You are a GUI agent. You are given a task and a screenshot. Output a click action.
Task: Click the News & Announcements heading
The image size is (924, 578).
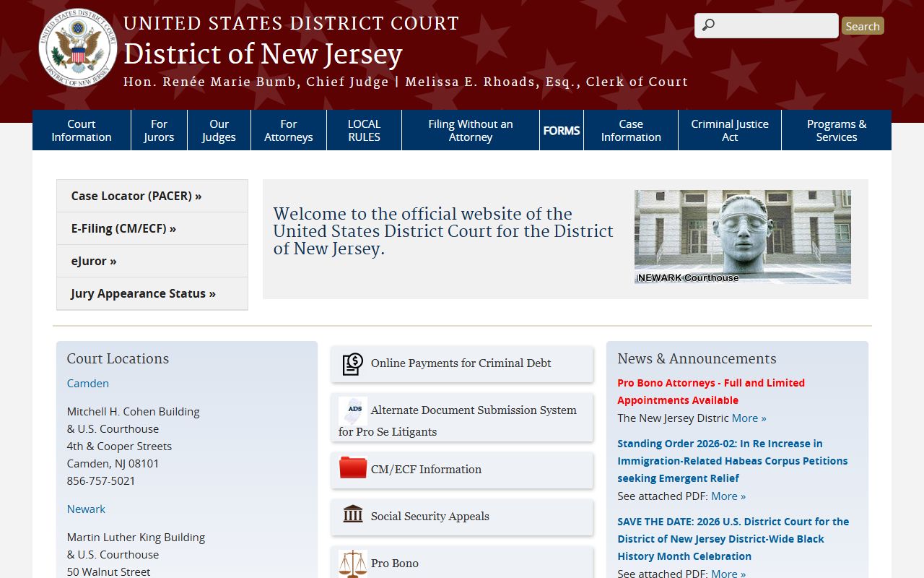[x=697, y=358]
